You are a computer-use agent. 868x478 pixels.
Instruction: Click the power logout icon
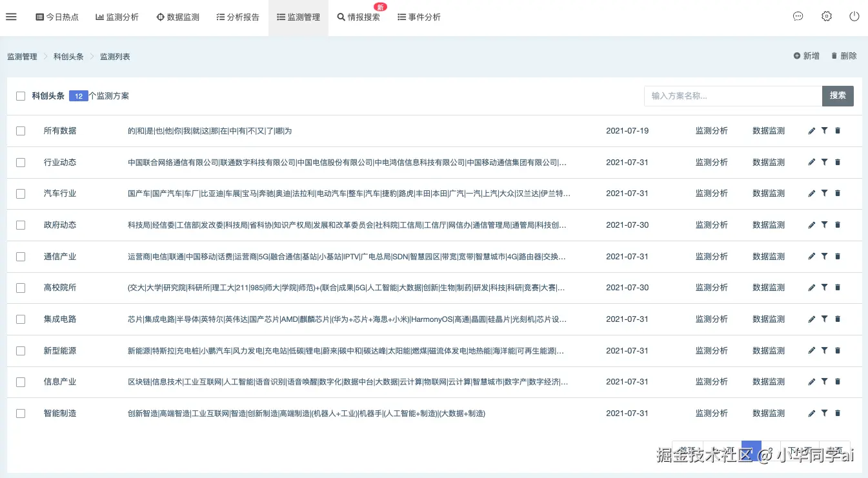coord(854,17)
